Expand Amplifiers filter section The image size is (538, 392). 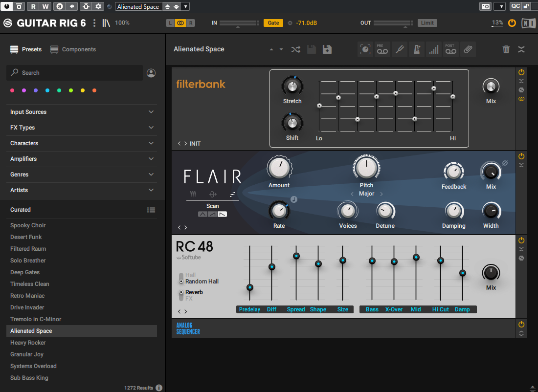click(82, 159)
